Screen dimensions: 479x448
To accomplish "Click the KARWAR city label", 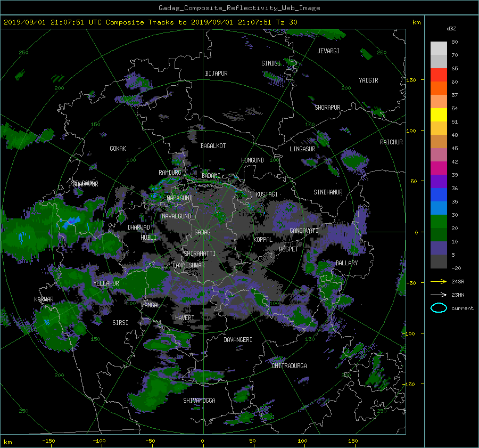I will 44,299.
